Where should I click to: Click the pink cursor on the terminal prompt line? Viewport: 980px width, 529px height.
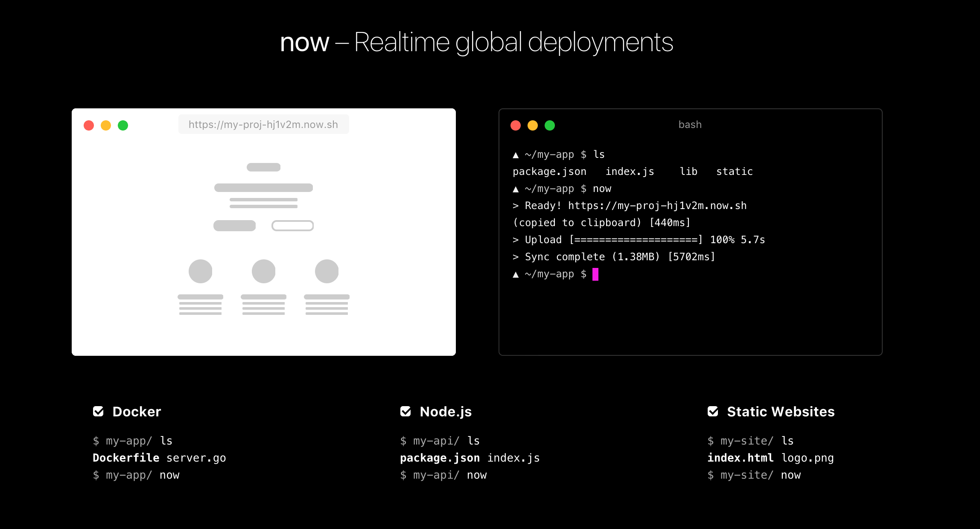pyautogui.click(x=595, y=274)
